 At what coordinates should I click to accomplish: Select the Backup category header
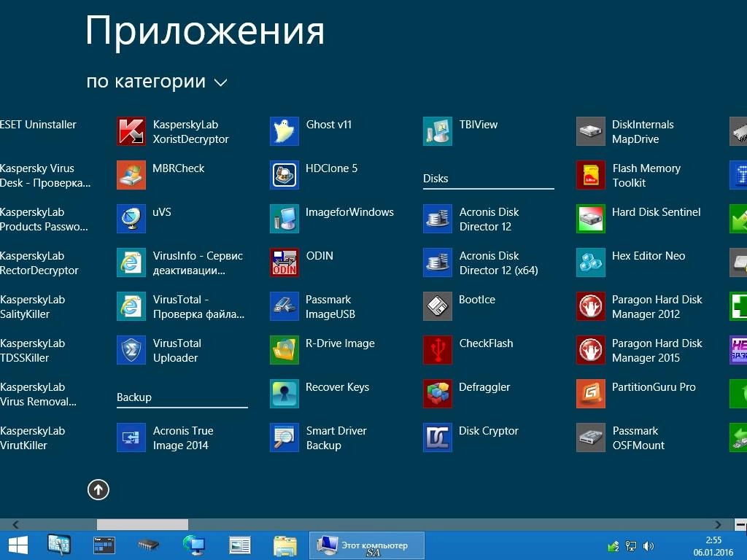134,397
